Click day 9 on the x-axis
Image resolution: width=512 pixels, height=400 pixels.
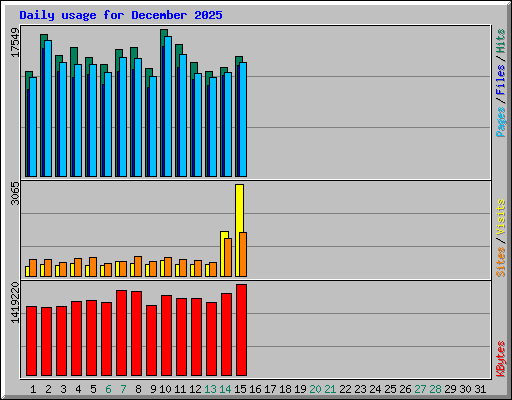point(153,389)
